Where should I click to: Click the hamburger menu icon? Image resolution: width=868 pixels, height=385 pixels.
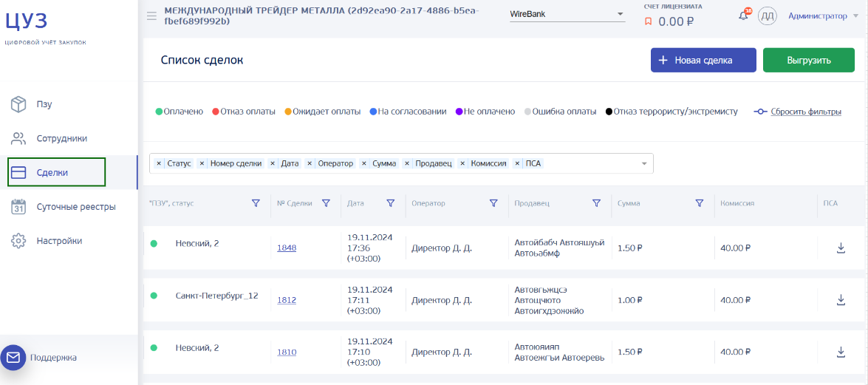tap(151, 16)
